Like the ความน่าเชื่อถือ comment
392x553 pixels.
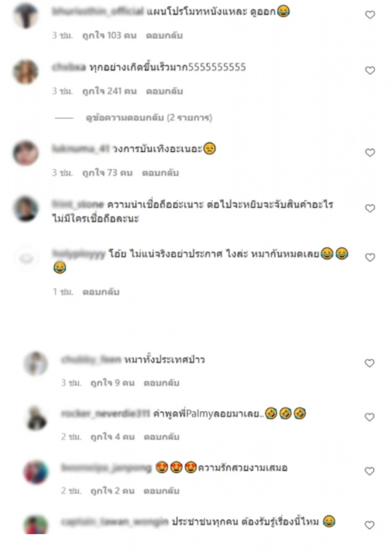point(370,208)
